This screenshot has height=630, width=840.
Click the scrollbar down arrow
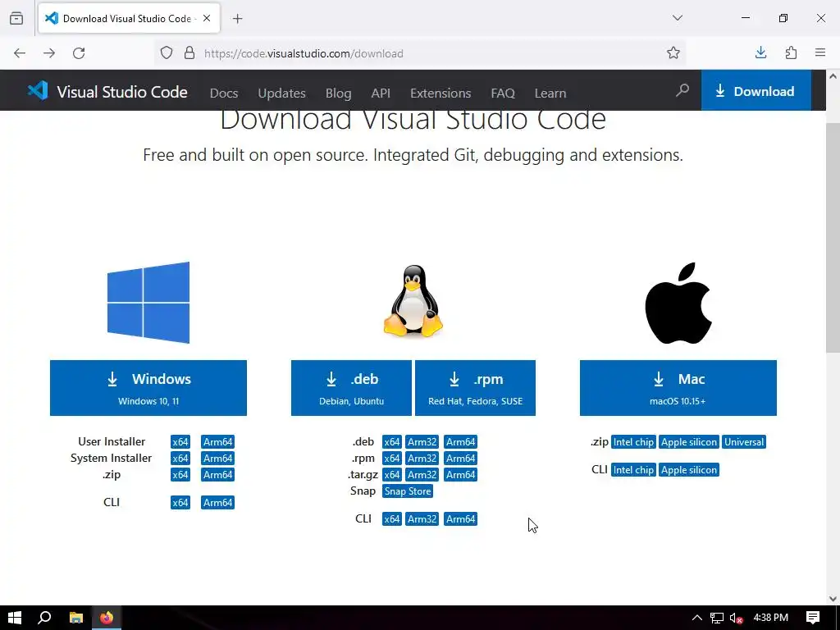coord(833,598)
